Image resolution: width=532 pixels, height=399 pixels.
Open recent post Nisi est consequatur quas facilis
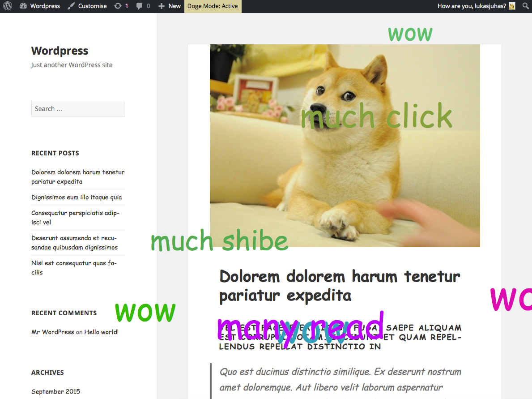74,268
